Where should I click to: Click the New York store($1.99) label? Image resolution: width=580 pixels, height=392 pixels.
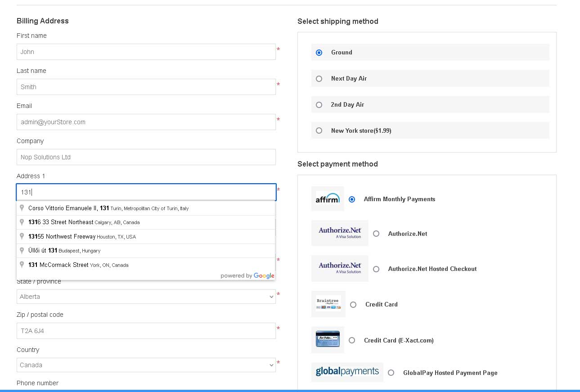(361, 131)
